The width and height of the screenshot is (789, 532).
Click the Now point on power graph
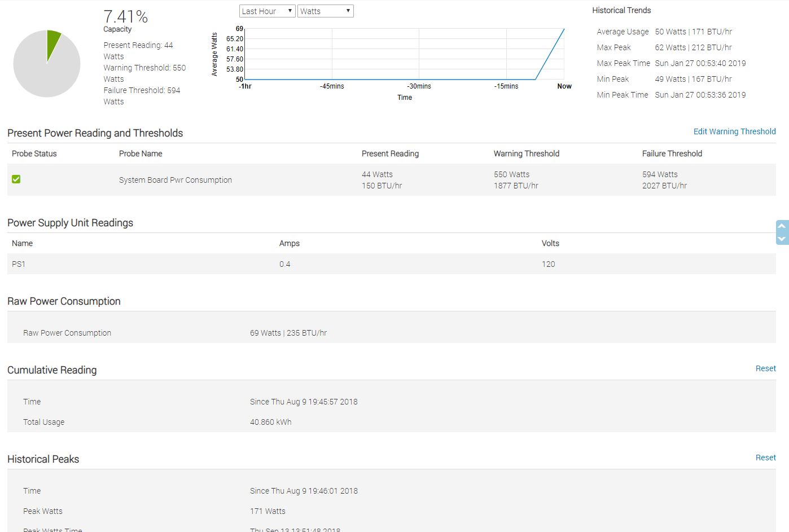coord(564,29)
